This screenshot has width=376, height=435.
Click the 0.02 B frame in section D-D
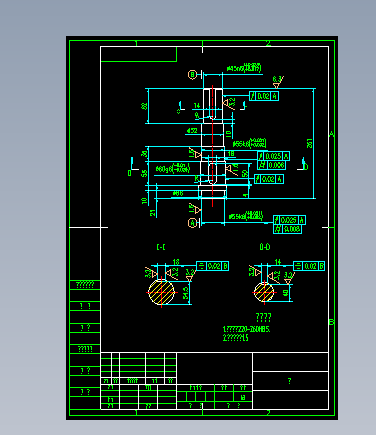tap(309, 266)
